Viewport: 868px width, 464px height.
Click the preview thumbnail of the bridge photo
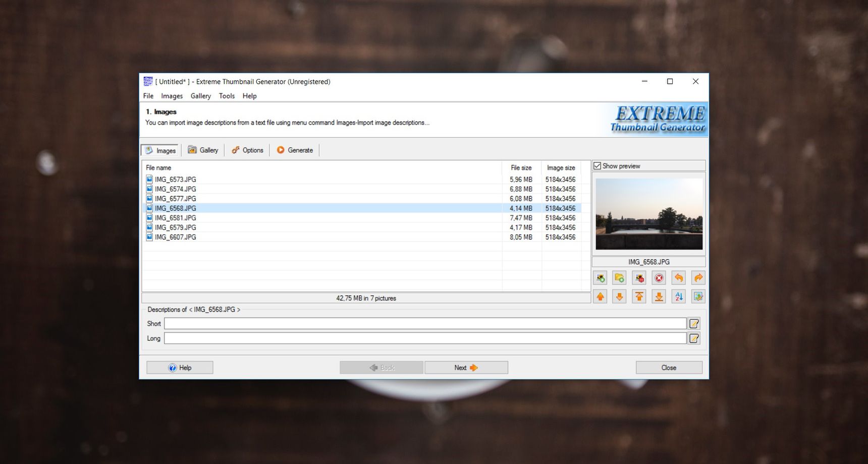click(649, 214)
